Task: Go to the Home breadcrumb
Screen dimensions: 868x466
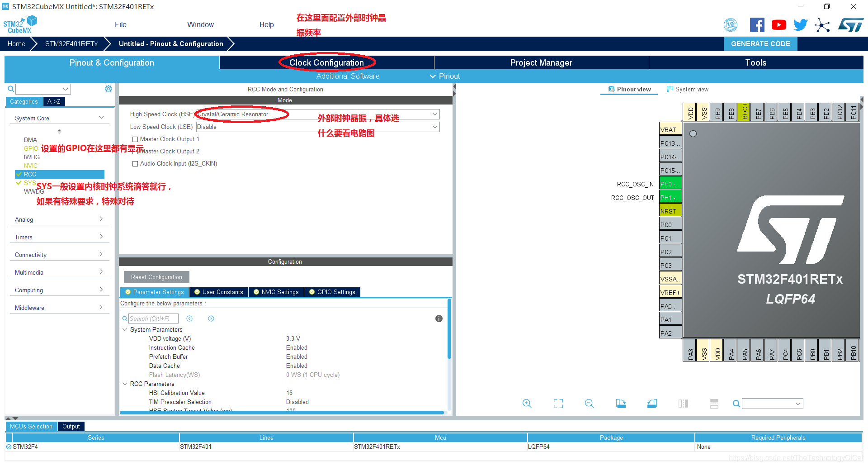Action: 16,44
